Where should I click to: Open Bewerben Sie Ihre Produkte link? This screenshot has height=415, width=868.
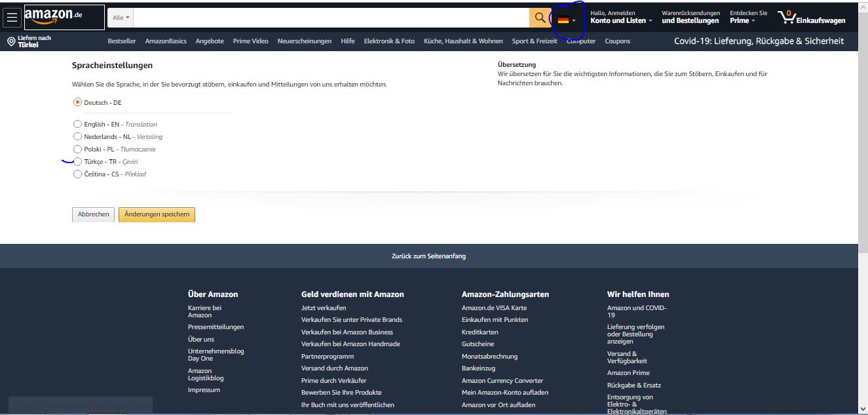[341, 393]
